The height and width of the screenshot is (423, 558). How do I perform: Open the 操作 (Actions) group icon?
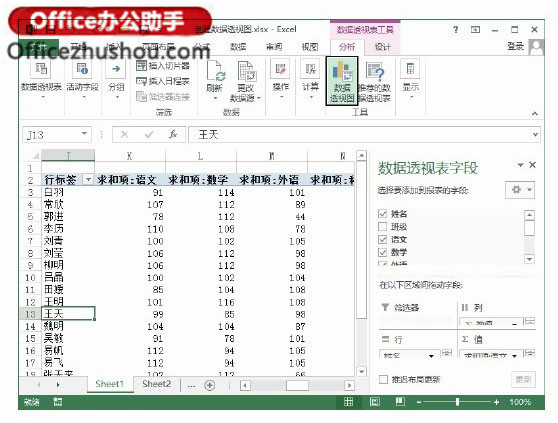tap(280, 69)
